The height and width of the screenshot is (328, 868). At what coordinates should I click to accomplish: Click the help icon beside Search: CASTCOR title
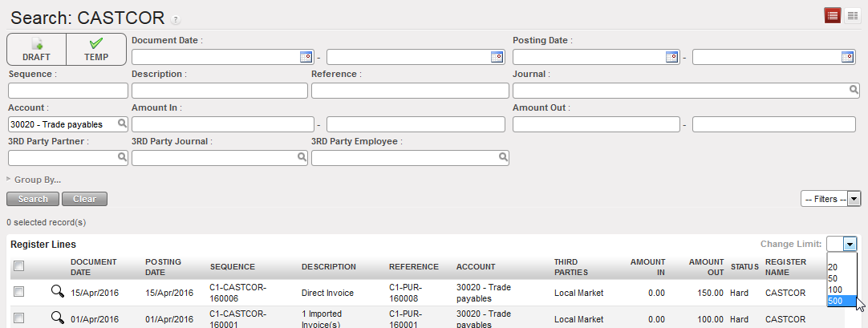(x=176, y=19)
